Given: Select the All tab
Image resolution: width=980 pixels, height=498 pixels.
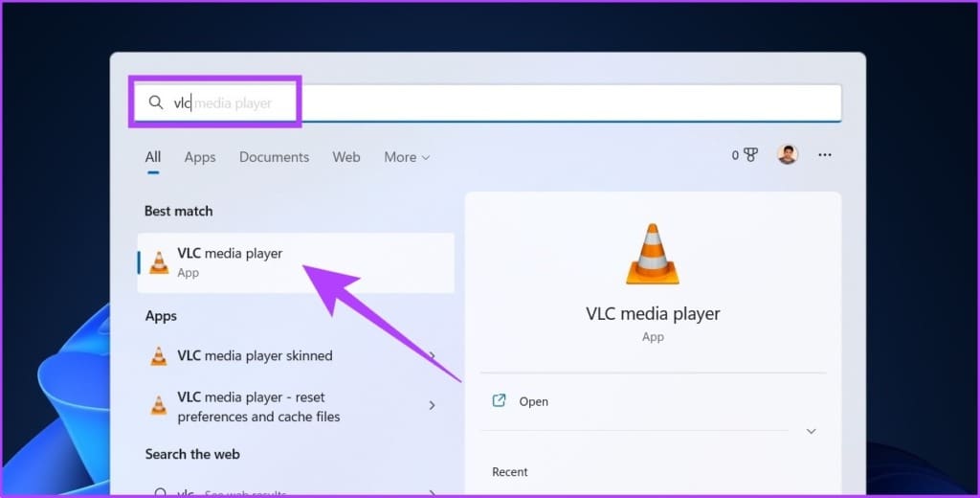Looking at the screenshot, I should click(153, 157).
